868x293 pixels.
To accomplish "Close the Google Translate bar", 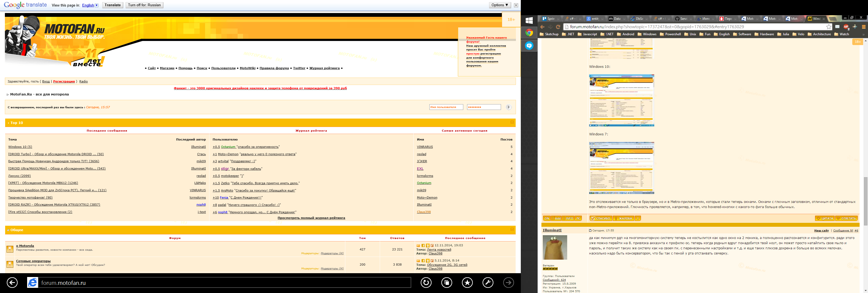I will tap(516, 5).
